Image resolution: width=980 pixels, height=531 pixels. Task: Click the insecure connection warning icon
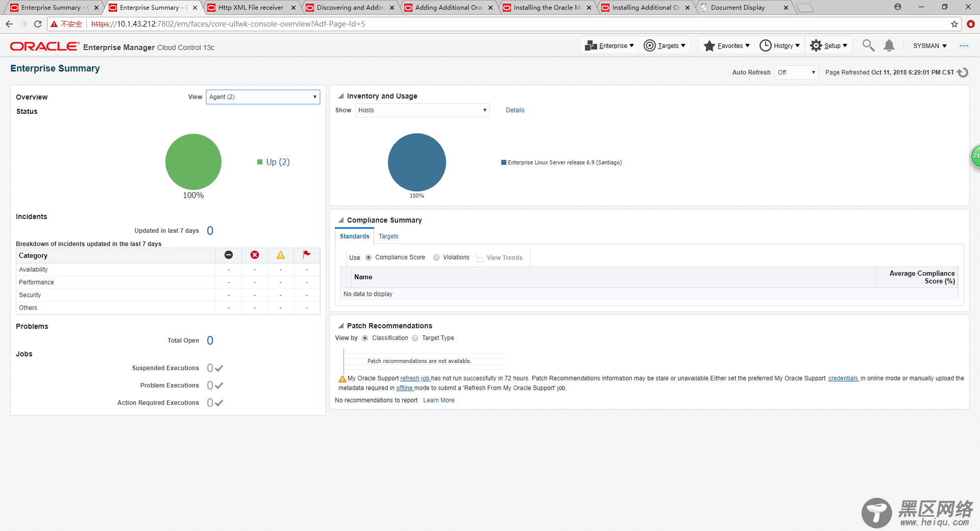click(x=54, y=24)
